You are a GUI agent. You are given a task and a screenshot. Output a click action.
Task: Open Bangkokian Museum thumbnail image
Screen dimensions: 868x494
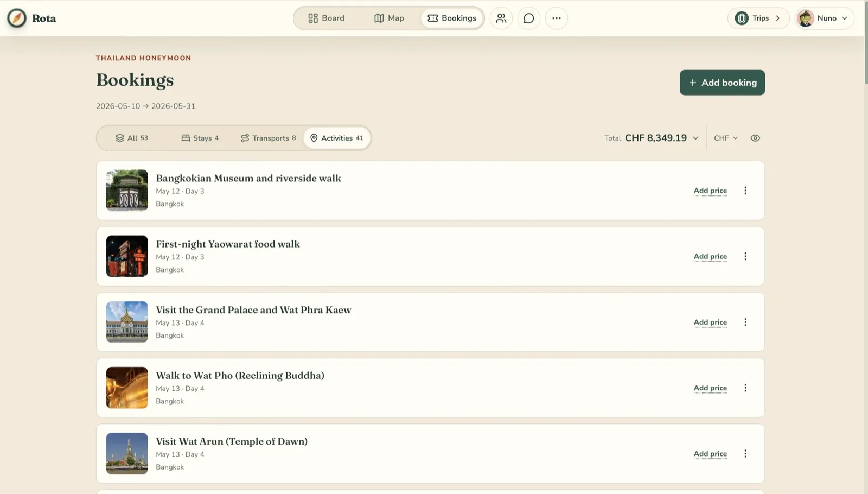click(x=127, y=191)
